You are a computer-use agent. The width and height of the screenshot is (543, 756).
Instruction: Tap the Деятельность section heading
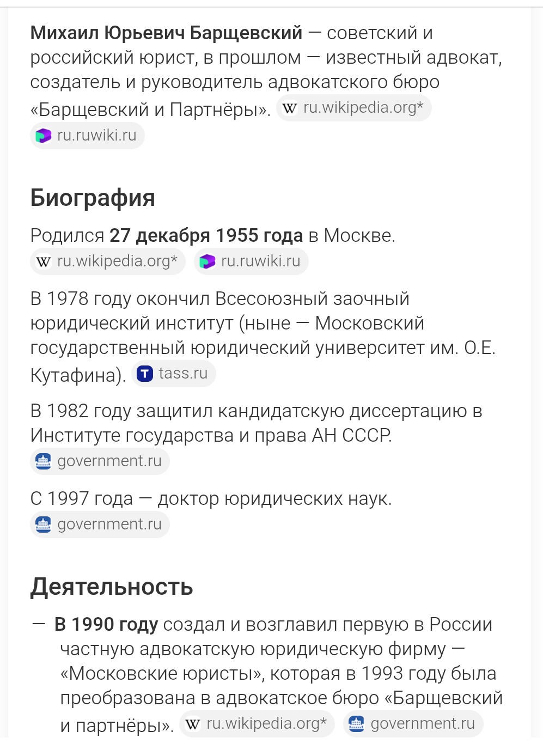[112, 587]
